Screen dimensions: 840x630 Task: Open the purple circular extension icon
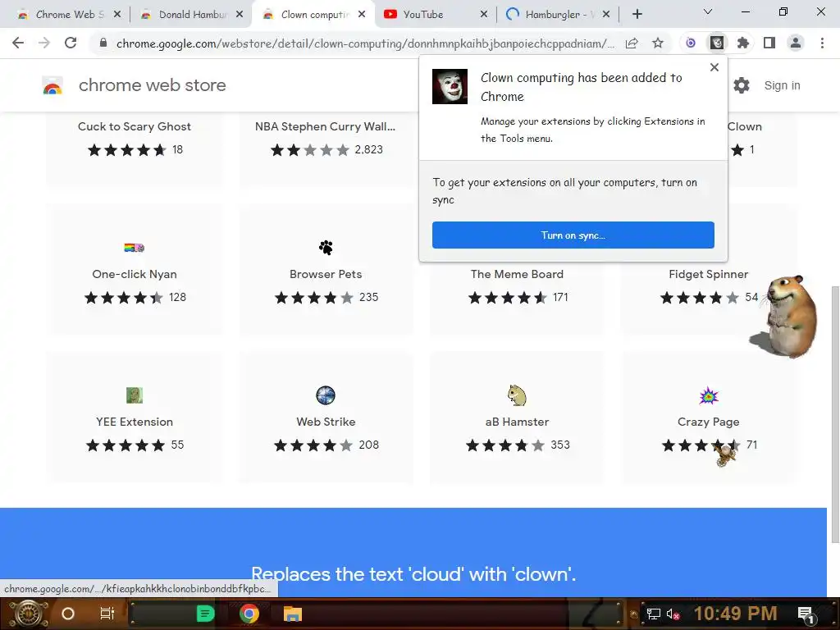tap(691, 43)
